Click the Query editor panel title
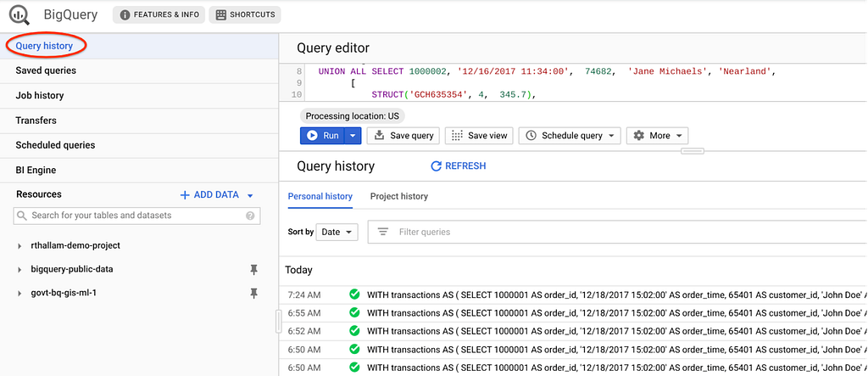Screen dimensions: 868x376 point(333,48)
